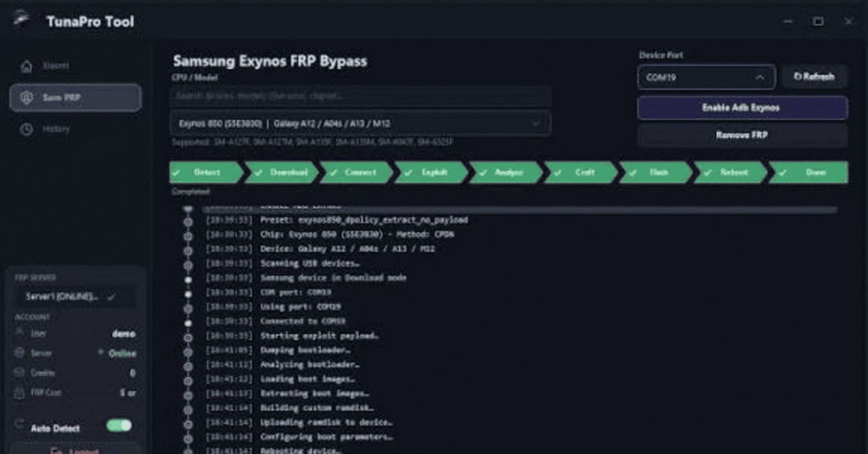Click the Exploit progress step

[431, 173]
